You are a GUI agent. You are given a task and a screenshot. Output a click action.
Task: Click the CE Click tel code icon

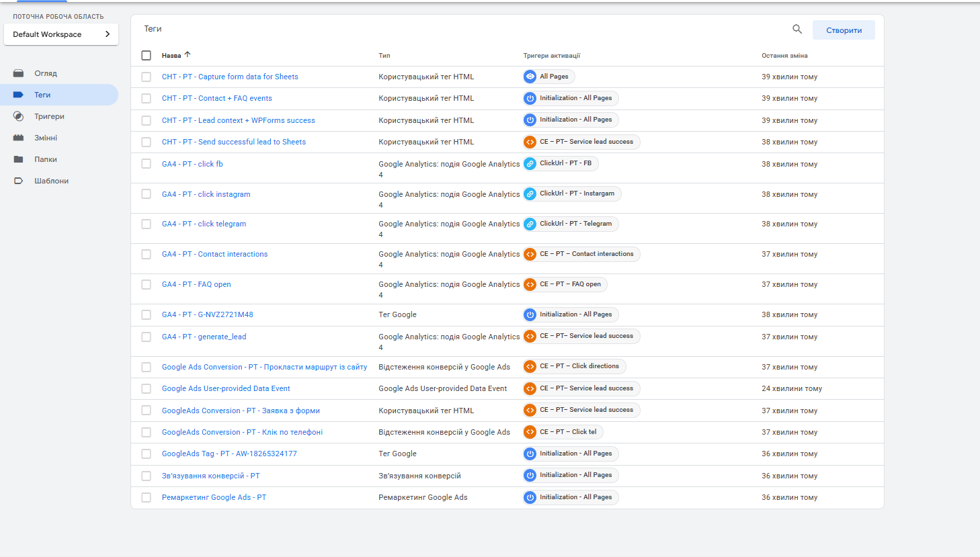coord(530,432)
